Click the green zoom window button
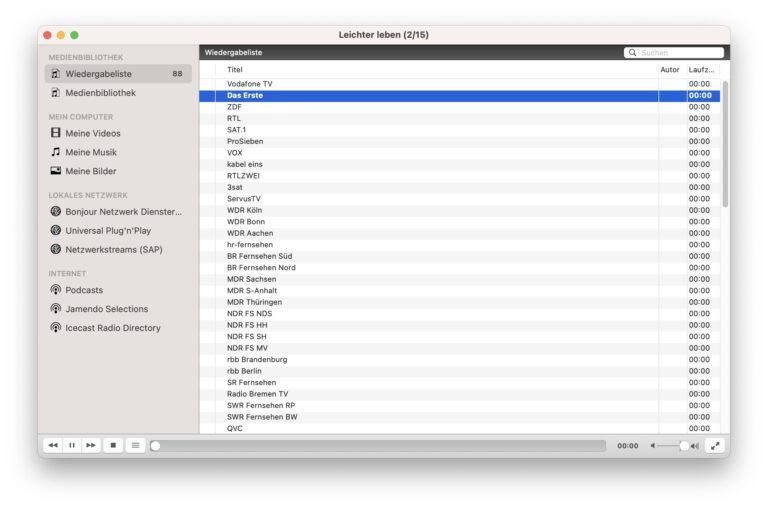Screen dimensions: 768x508 (x=74, y=35)
